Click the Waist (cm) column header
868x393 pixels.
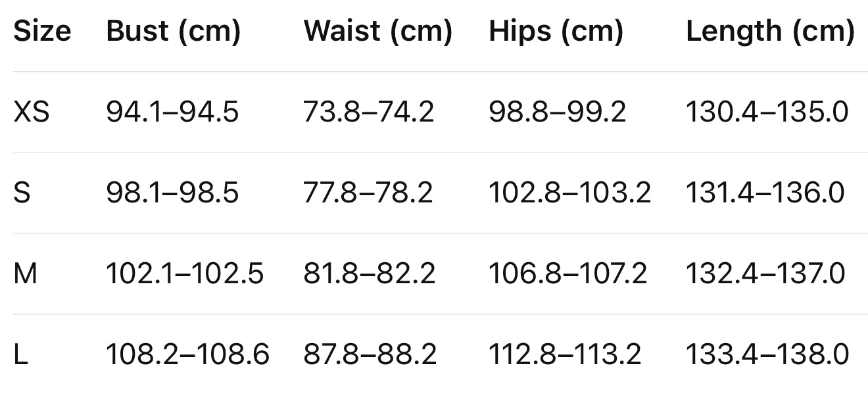click(x=378, y=32)
